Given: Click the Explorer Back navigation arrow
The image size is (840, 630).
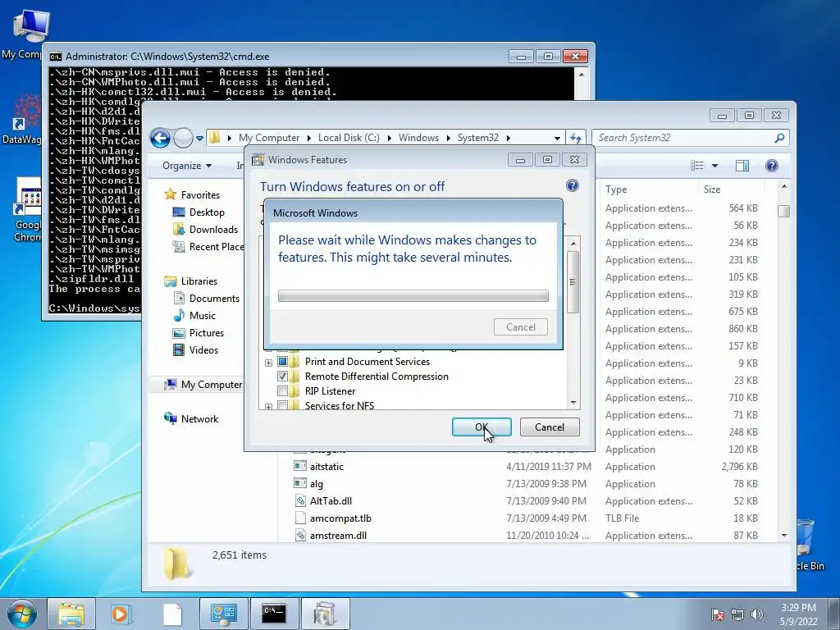Looking at the screenshot, I should [160, 138].
